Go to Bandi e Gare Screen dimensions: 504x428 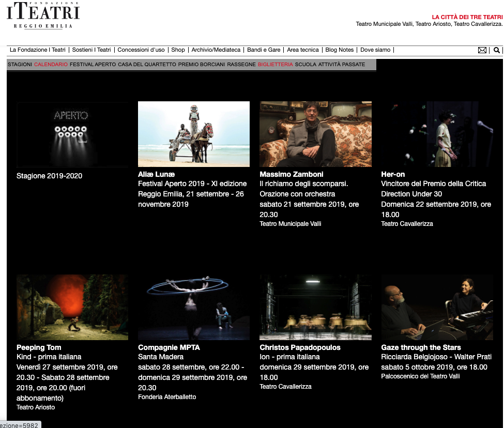click(x=264, y=50)
